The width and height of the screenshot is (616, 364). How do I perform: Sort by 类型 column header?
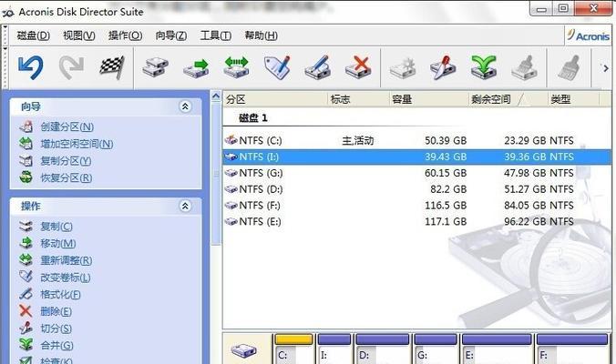point(573,99)
